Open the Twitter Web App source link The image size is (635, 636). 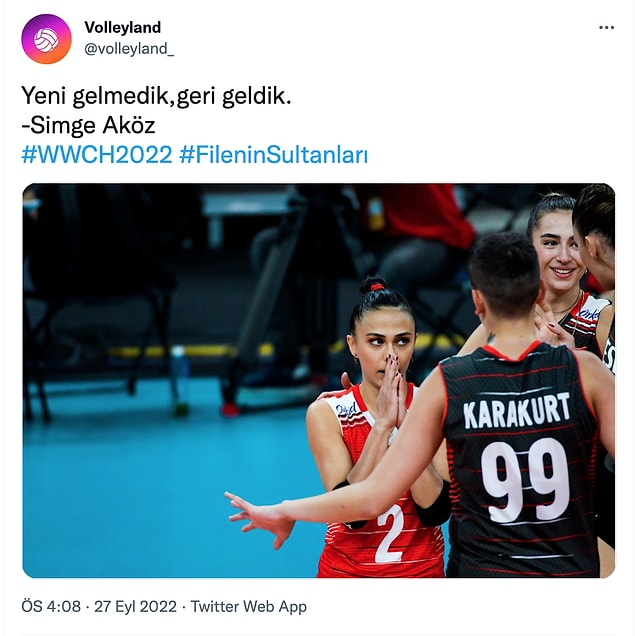pos(249,606)
